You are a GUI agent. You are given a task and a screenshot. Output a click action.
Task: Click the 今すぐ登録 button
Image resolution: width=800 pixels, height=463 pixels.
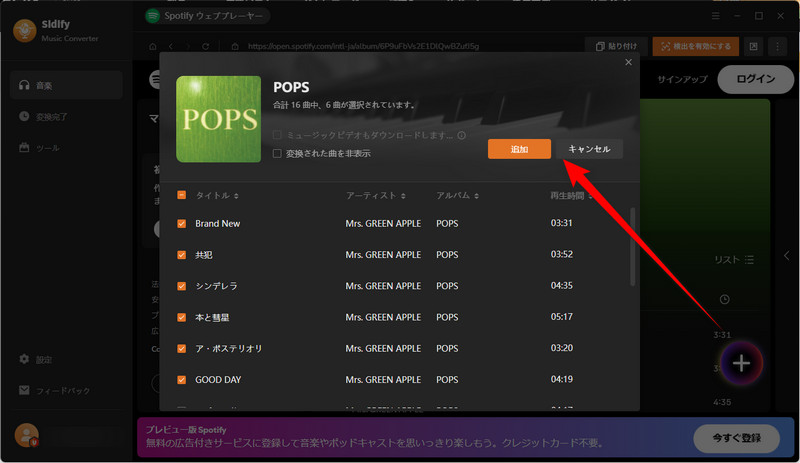coord(737,437)
